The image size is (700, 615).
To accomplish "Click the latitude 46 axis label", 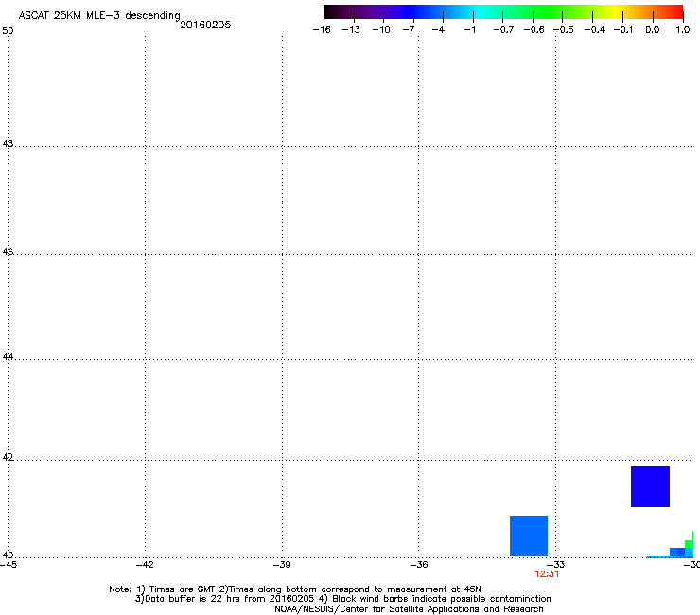I will pos(8,252).
